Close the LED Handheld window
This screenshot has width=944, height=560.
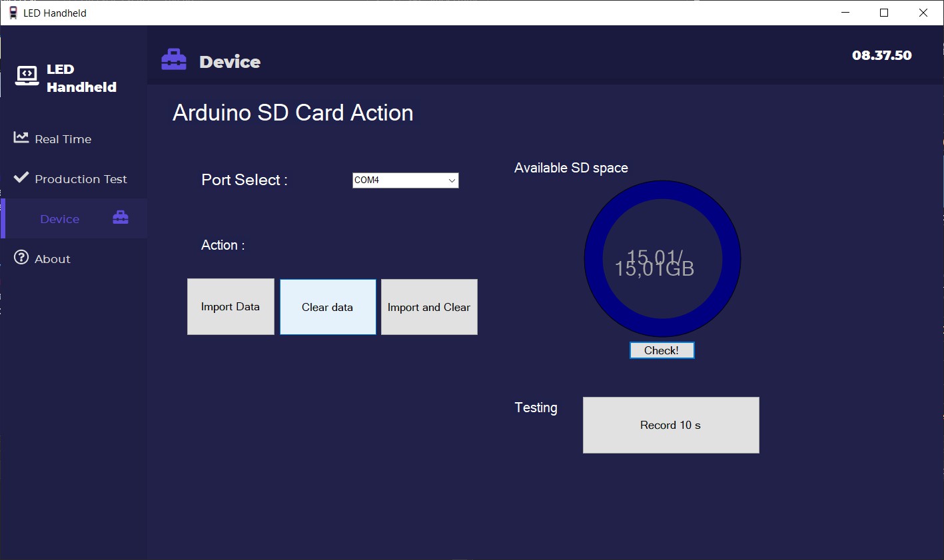(x=923, y=13)
